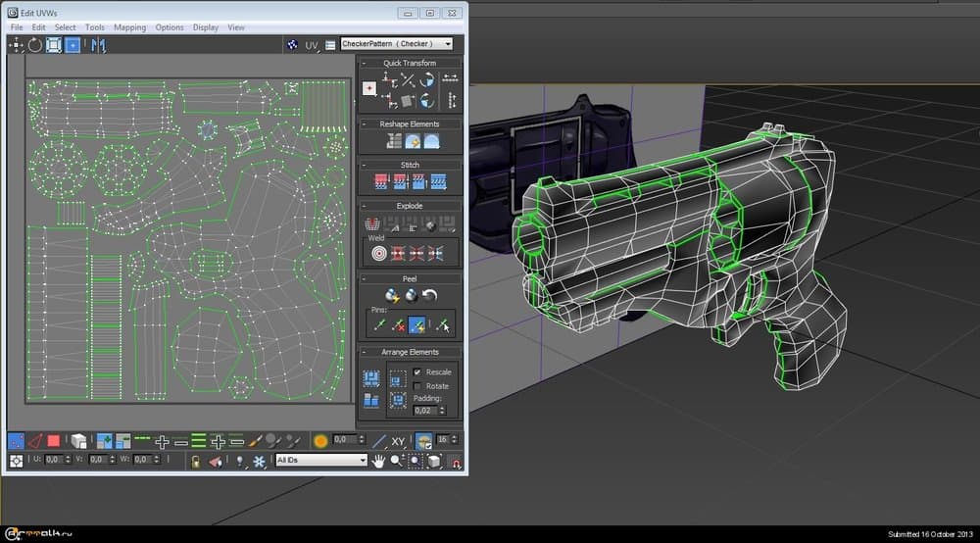980x543 pixels.
Task: Open the Tools menu
Action: click(x=94, y=27)
